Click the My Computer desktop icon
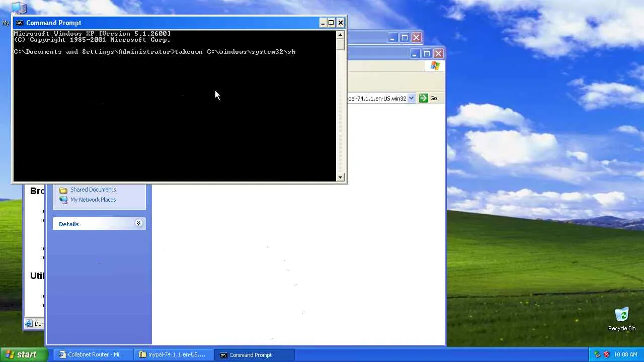644x362 pixels. (18, 8)
